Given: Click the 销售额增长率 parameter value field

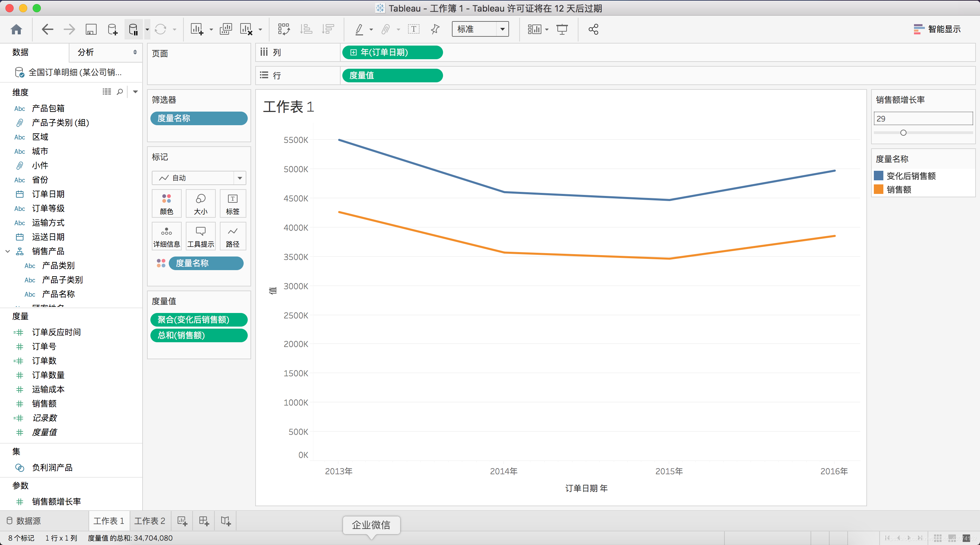Looking at the screenshot, I should click(923, 118).
